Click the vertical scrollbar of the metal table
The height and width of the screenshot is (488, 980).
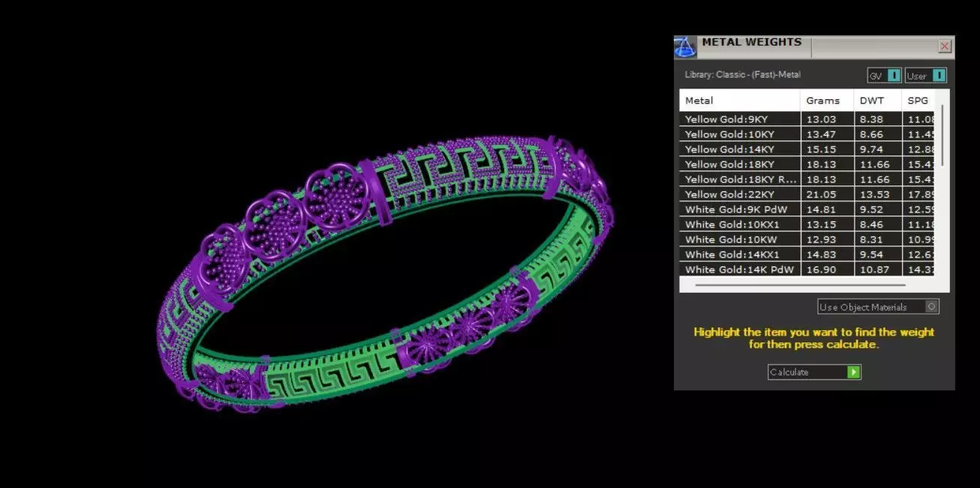tap(942, 136)
